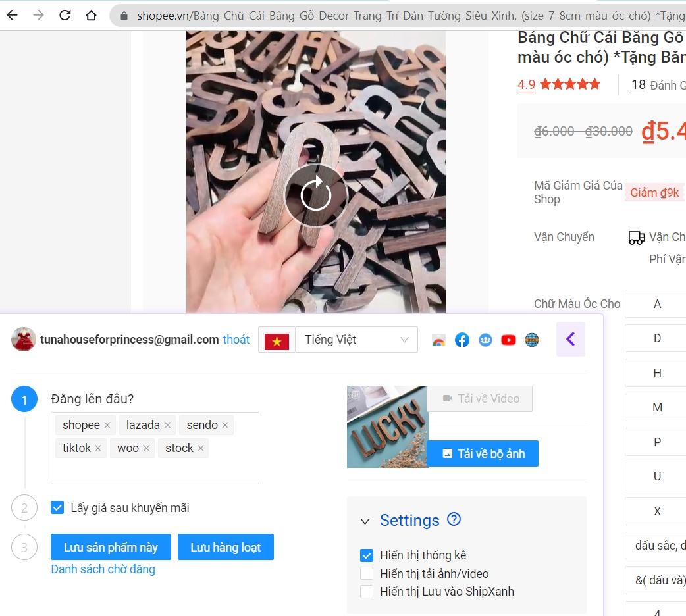Uncheck Lấy giá sau khuyến mãi
Image resolution: width=686 pixels, height=616 pixels.
point(58,508)
